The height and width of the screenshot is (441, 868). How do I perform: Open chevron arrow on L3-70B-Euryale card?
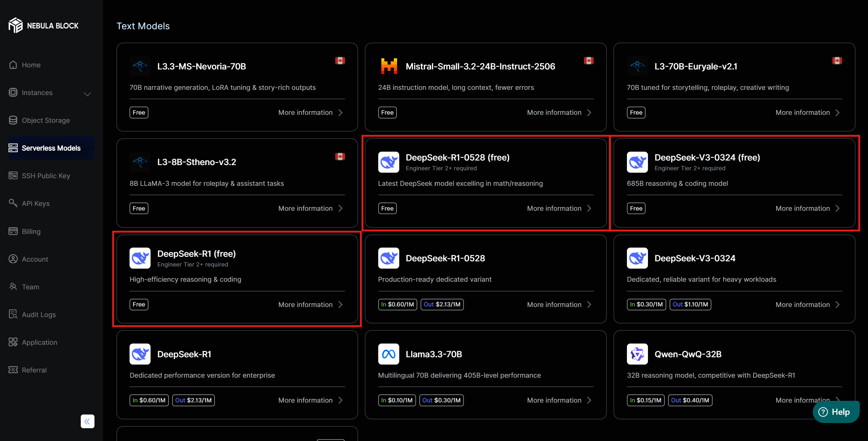(x=838, y=112)
